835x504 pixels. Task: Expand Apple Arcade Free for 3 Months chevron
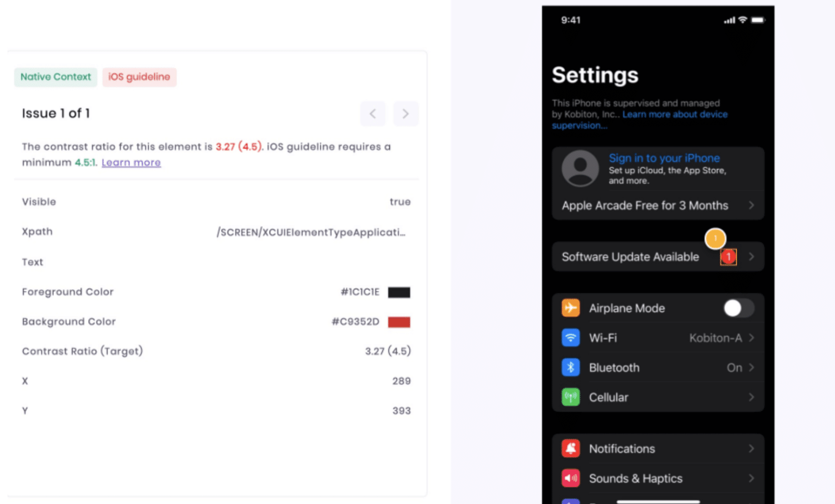pyautogui.click(x=751, y=206)
